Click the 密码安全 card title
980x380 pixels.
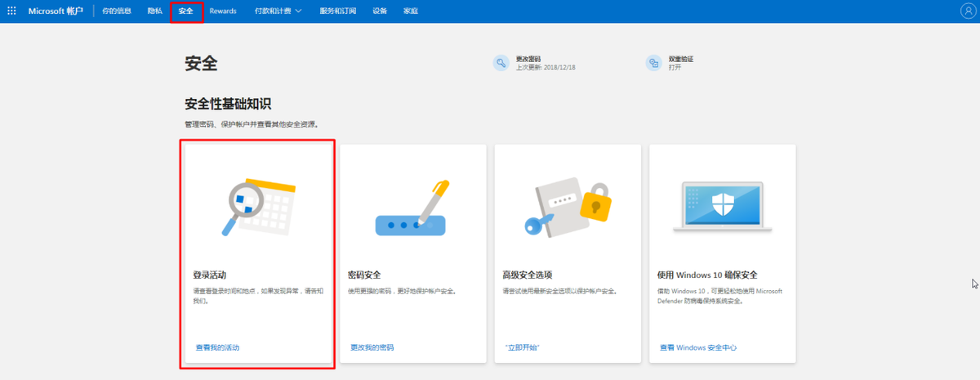pos(364,275)
